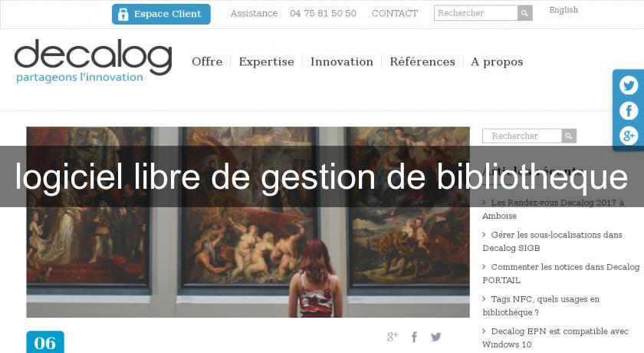The height and width of the screenshot is (353, 644).
Task: Open the Google Plus side panel icon
Action: (629, 136)
